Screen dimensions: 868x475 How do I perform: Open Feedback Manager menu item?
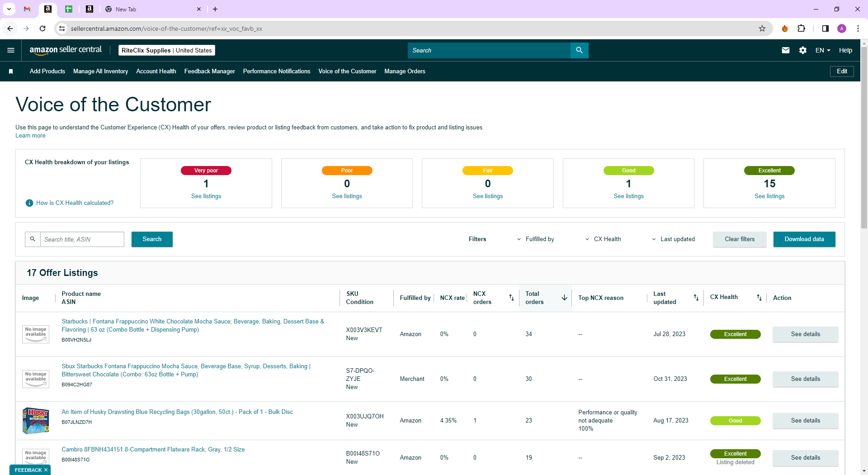209,71
